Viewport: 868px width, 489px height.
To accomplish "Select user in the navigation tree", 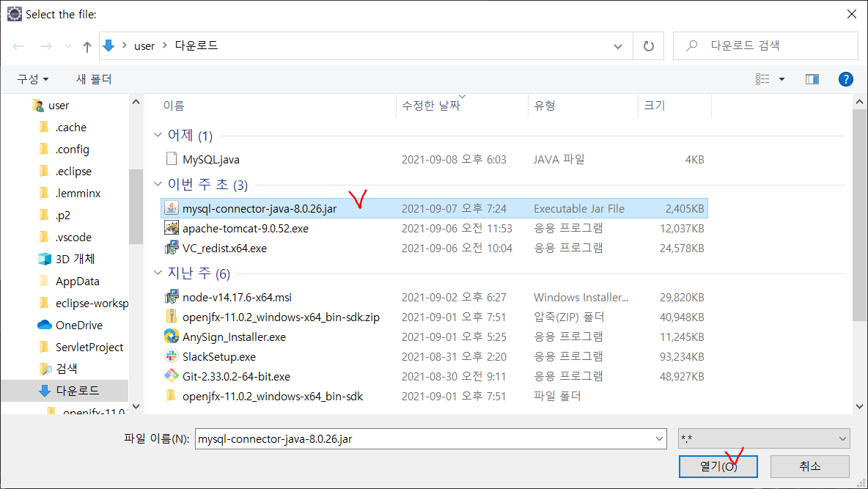I will click(59, 106).
